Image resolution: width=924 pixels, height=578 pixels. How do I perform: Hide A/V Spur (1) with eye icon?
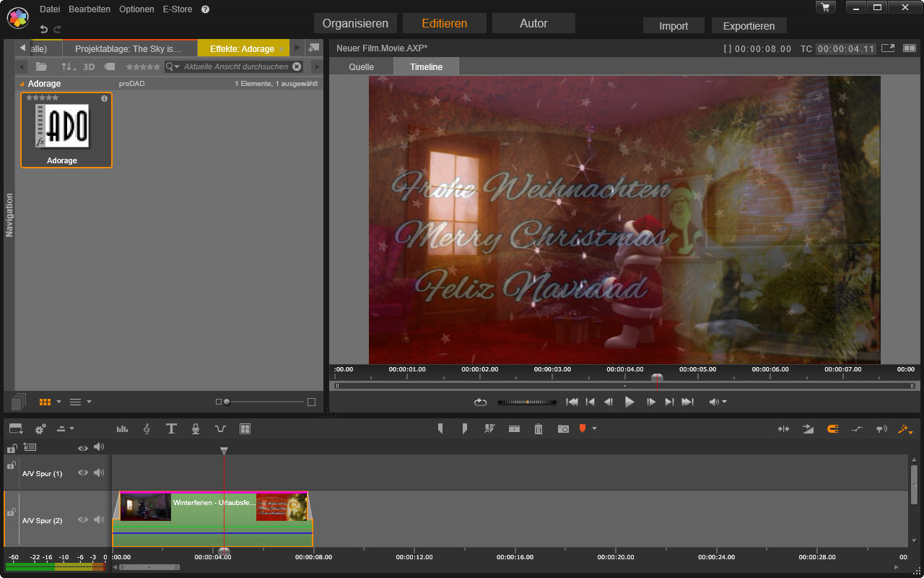point(83,473)
